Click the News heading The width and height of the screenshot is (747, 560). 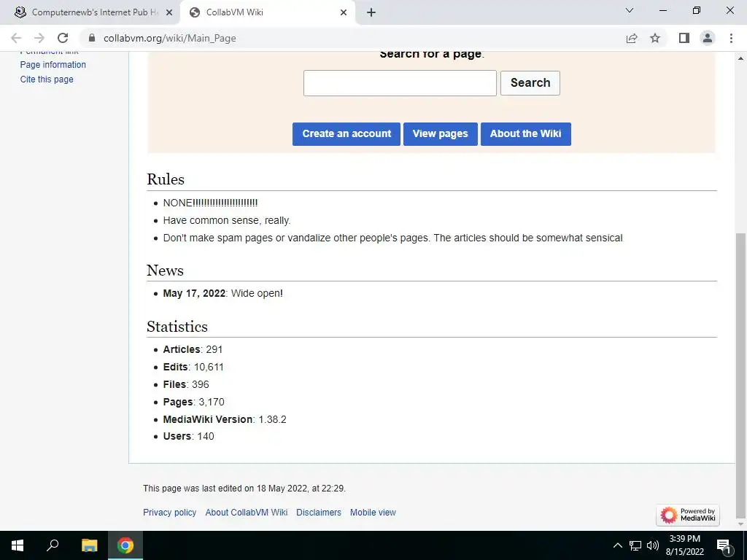pos(165,270)
